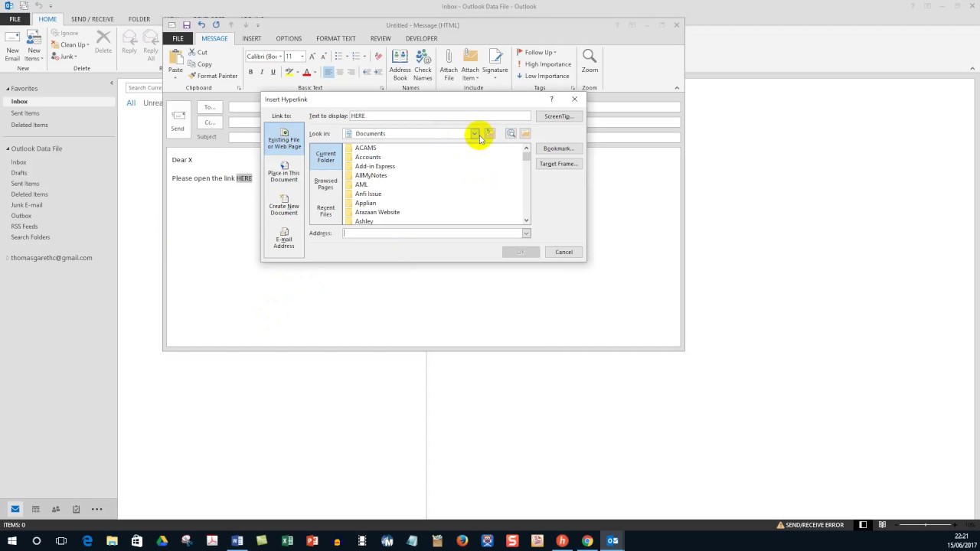The image size is (980, 551).
Task: Open the Look in dropdown arrow
Action: coord(475,134)
